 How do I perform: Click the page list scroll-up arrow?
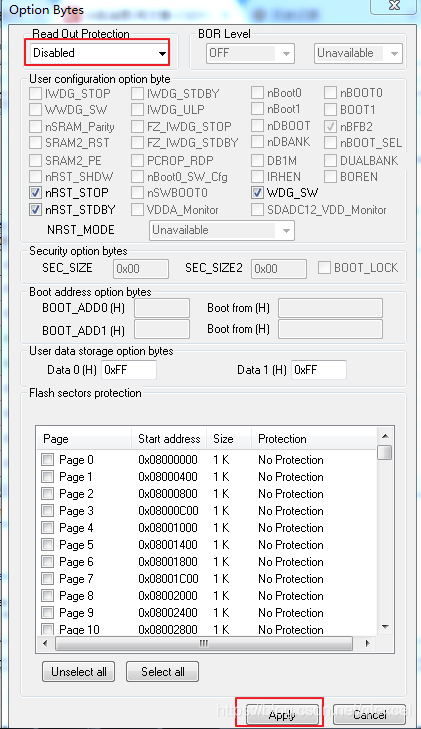(x=385, y=436)
